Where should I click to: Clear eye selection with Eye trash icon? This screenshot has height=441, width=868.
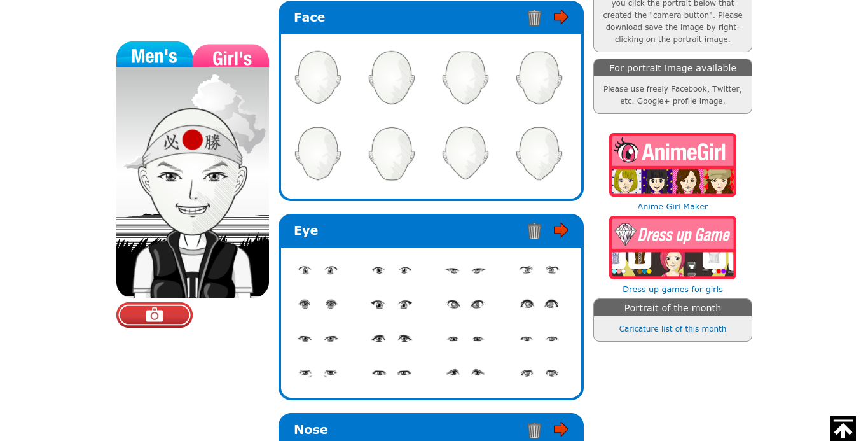tap(534, 231)
